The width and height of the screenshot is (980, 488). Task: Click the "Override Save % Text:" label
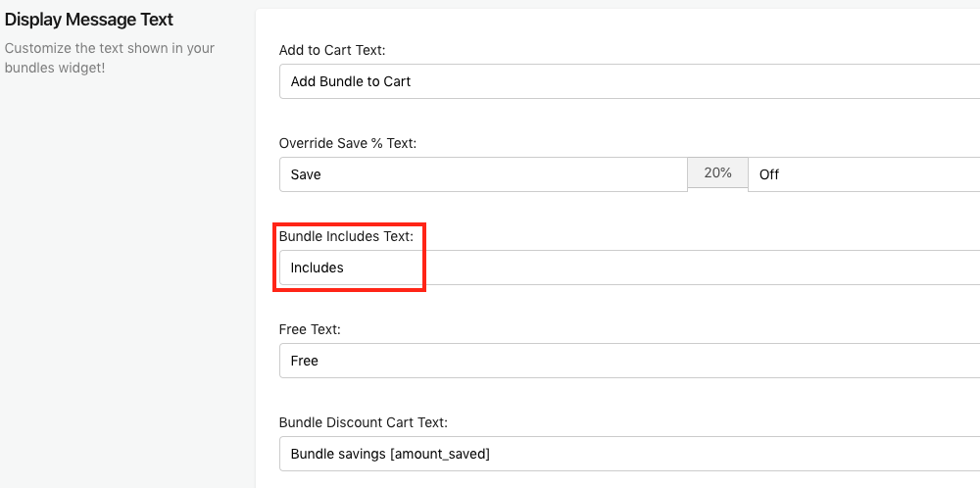(348, 143)
